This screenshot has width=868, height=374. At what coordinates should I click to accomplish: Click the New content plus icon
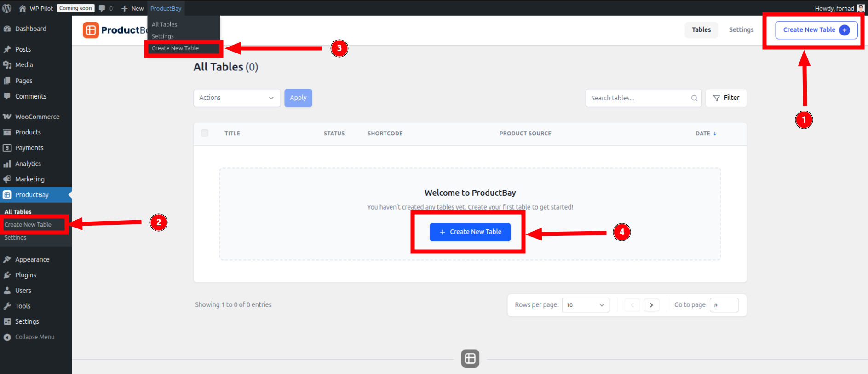pos(124,8)
